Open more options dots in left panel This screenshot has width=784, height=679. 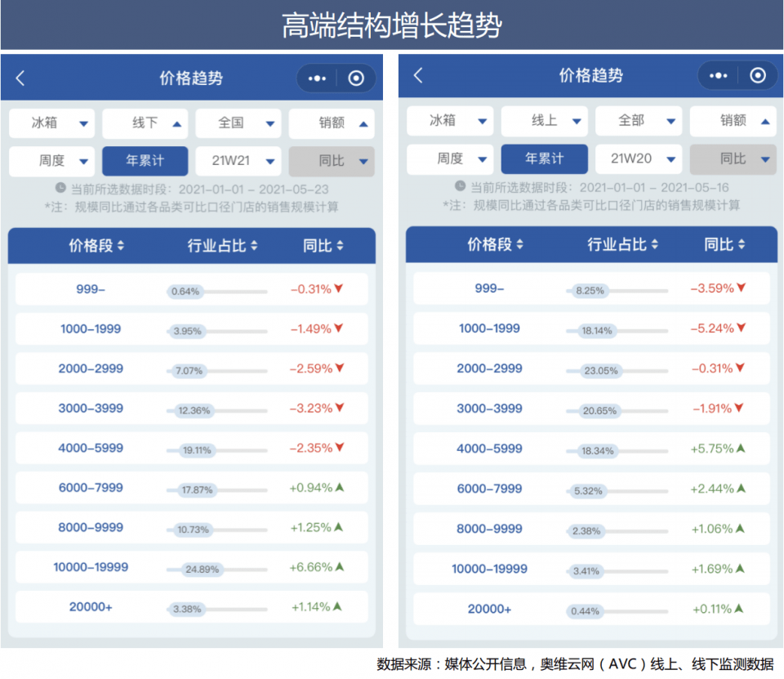click(317, 78)
